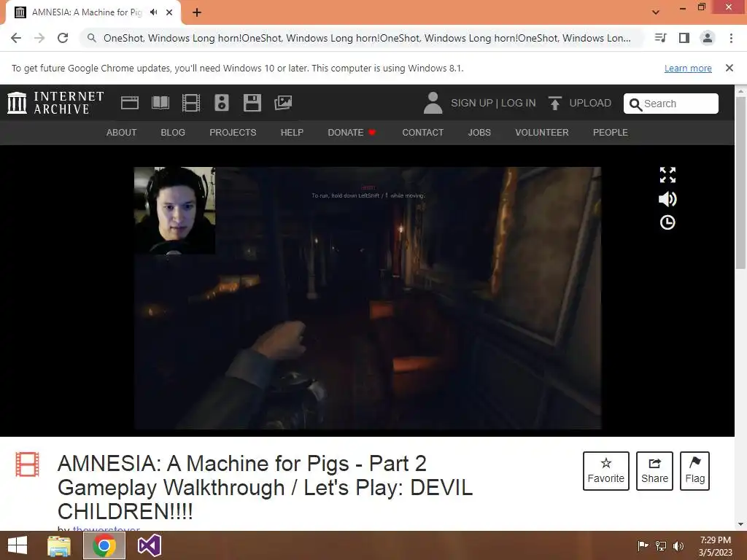747x560 pixels.
Task: Open the PEOPLE menu item
Action: pos(611,133)
